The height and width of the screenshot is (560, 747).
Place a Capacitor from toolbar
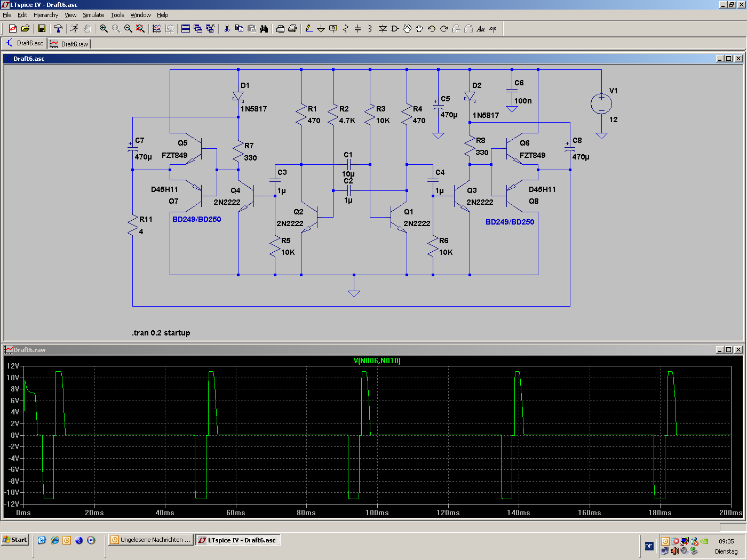(358, 29)
